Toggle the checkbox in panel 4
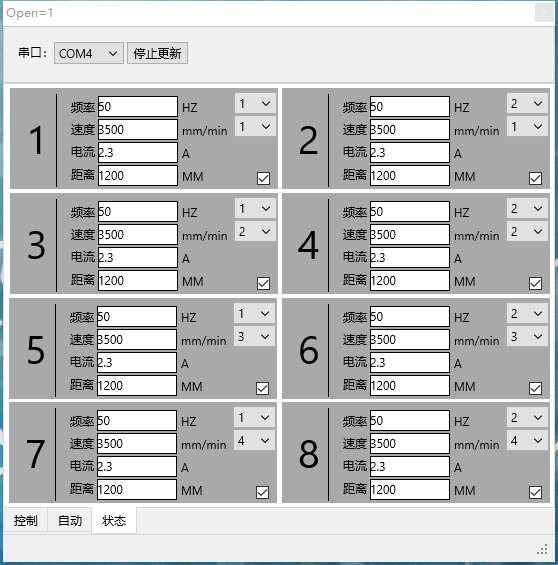The image size is (558, 565). 535,283
